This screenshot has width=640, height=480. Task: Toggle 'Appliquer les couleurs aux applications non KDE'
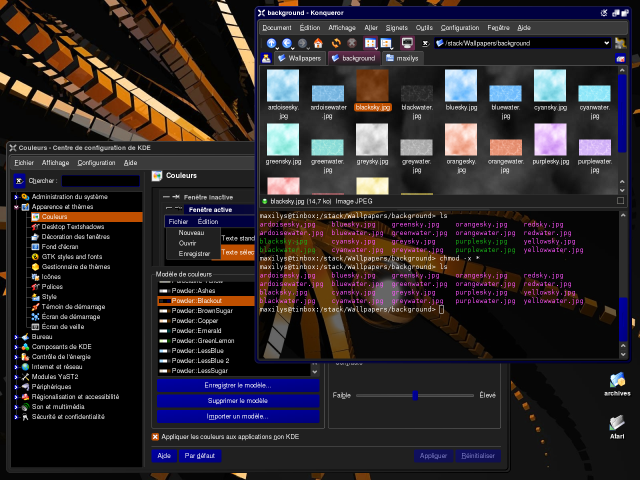tap(155, 437)
